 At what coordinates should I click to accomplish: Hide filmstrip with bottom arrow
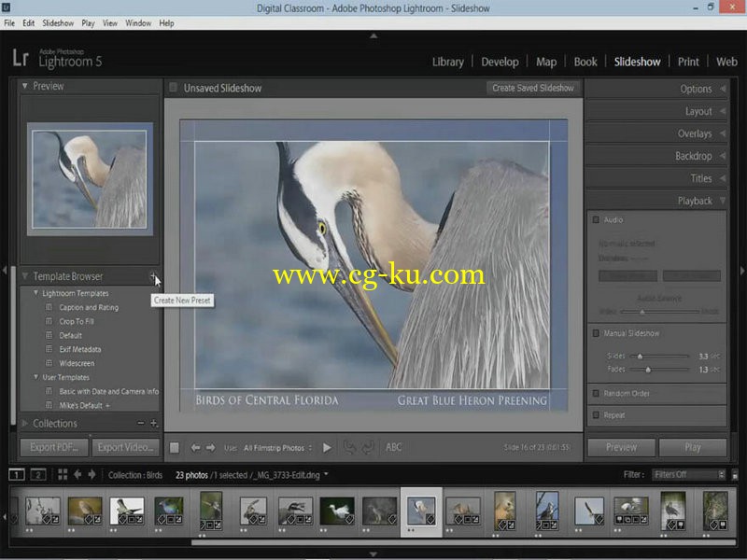click(x=373, y=554)
